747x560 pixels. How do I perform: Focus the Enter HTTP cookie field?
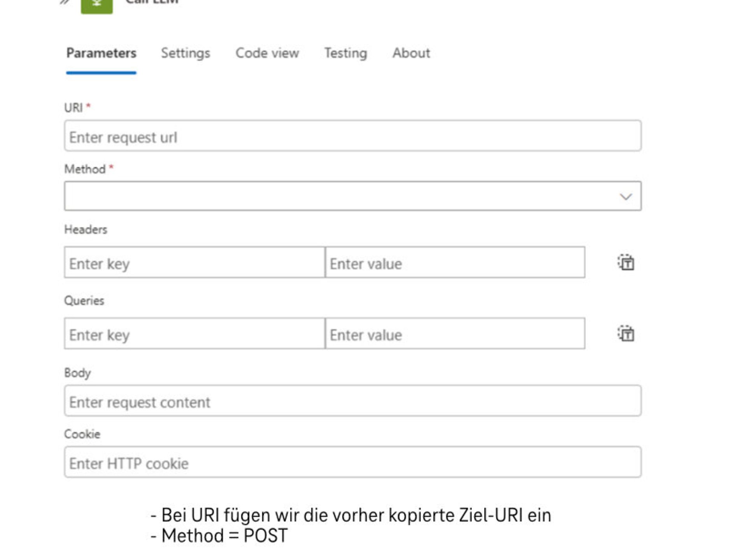tap(350, 463)
